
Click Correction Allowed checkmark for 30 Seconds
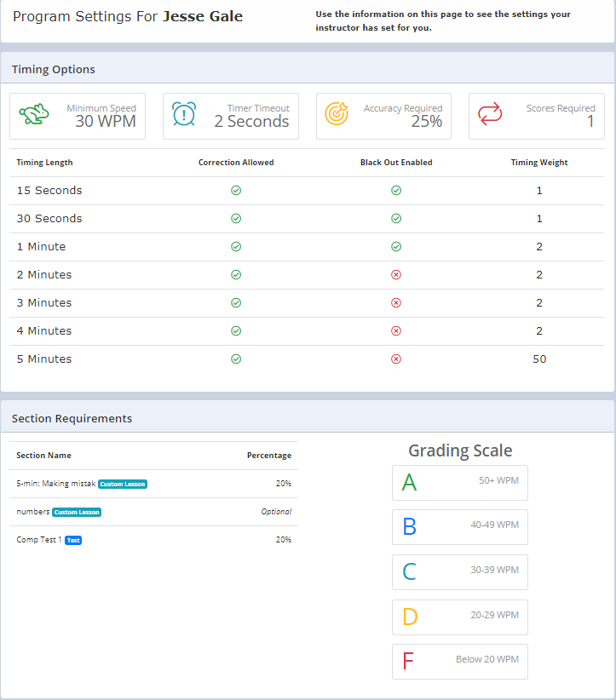click(x=236, y=219)
